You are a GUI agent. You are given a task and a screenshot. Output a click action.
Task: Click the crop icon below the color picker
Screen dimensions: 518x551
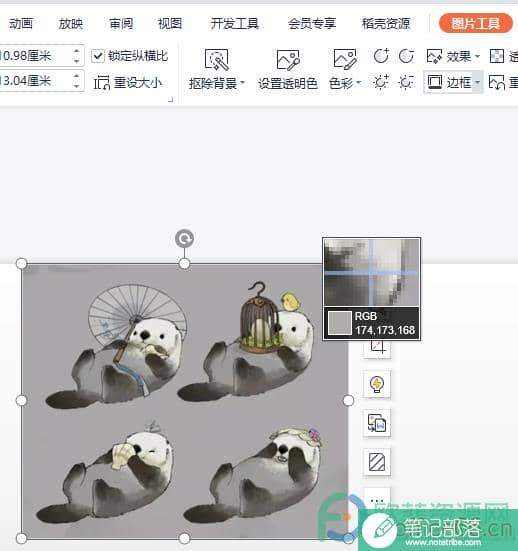[x=377, y=349]
